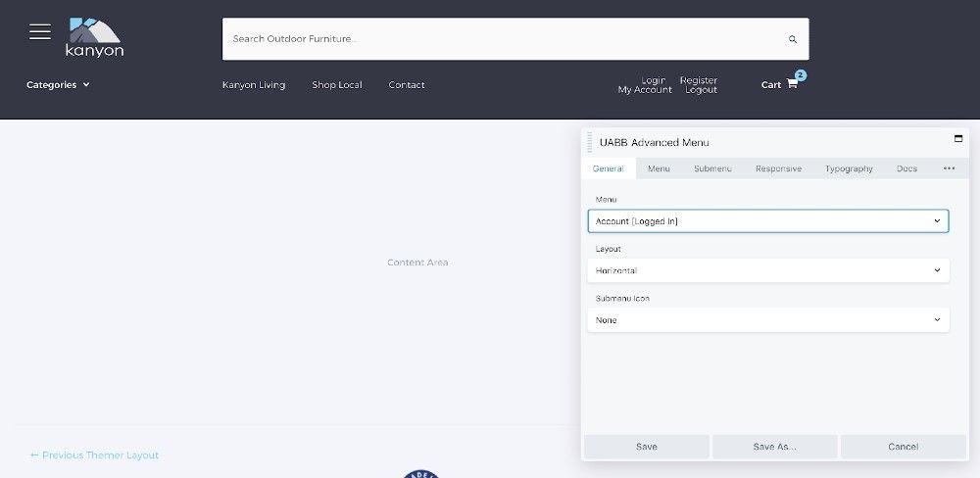Open the Responsive tab

(x=778, y=168)
